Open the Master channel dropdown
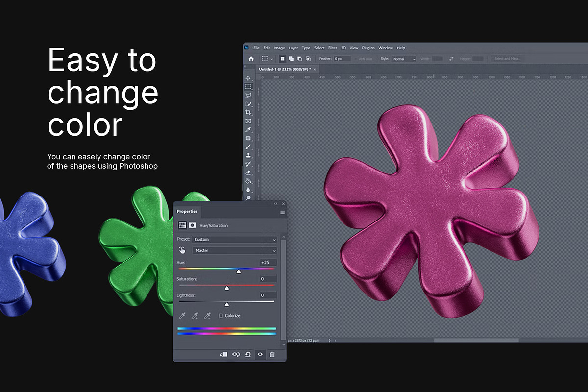 pyautogui.click(x=235, y=250)
